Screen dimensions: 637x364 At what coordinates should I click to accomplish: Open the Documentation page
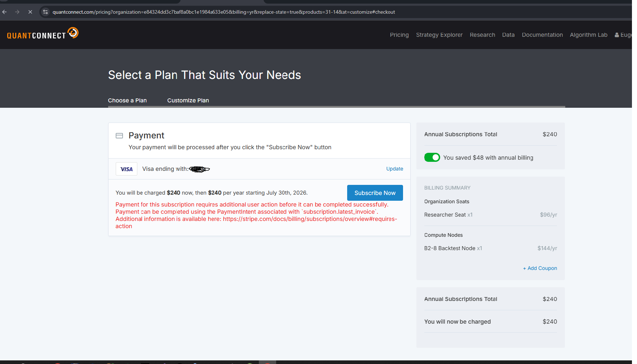tap(542, 35)
